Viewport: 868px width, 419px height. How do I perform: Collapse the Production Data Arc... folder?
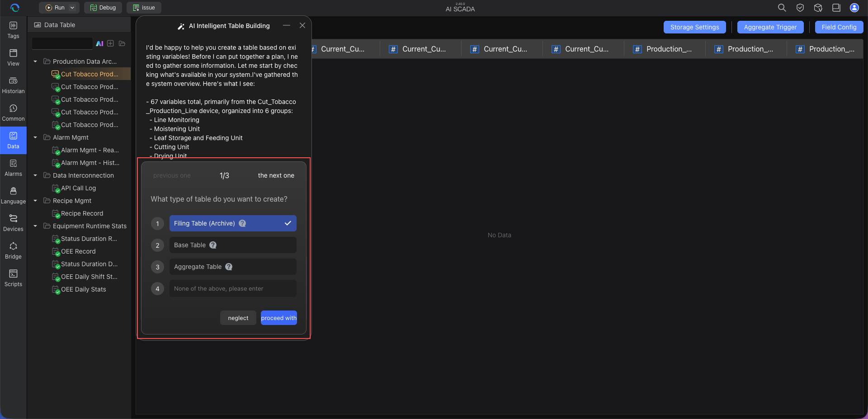35,61
